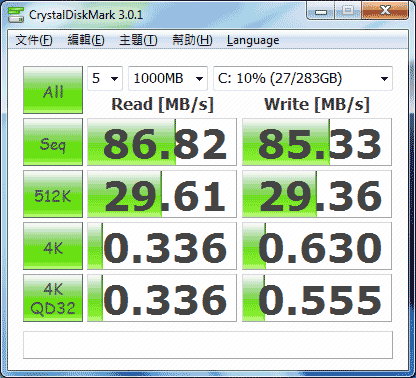Click the Seq write result 85.33

pos(317,142)
